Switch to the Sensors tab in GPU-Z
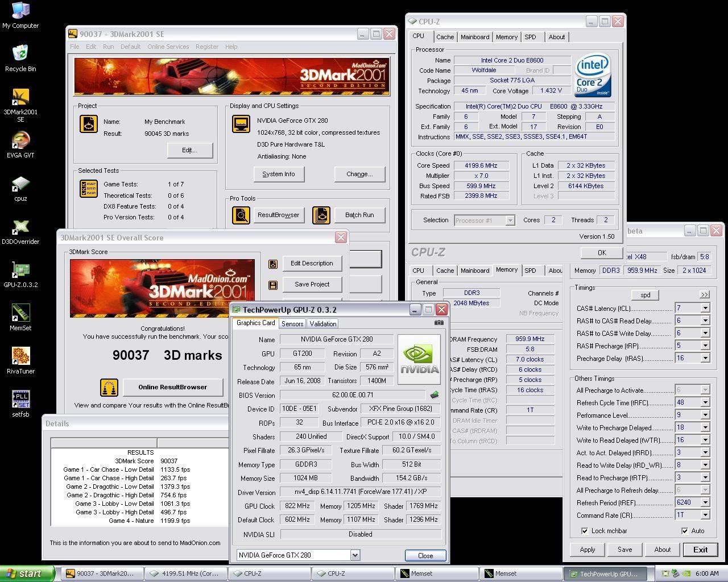The image size is (728, 582). tap(292, 324)
